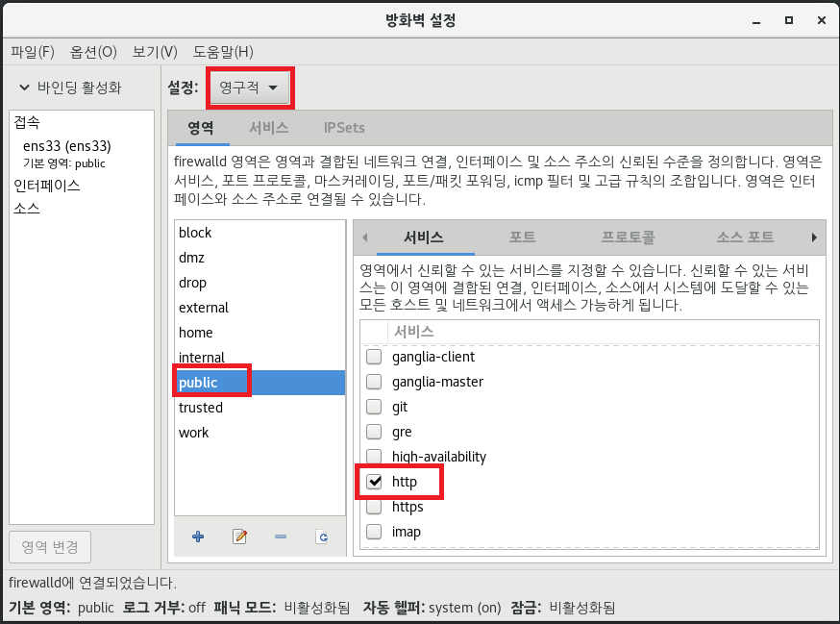Switch to the top 서비스 tab

269,128
